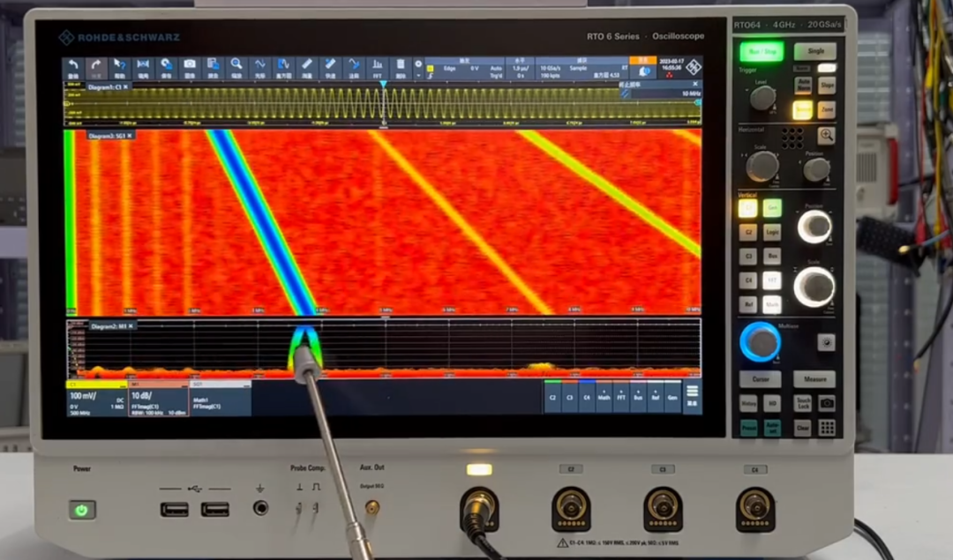Select the Diagram2: M1 tab

coord(111,326)
